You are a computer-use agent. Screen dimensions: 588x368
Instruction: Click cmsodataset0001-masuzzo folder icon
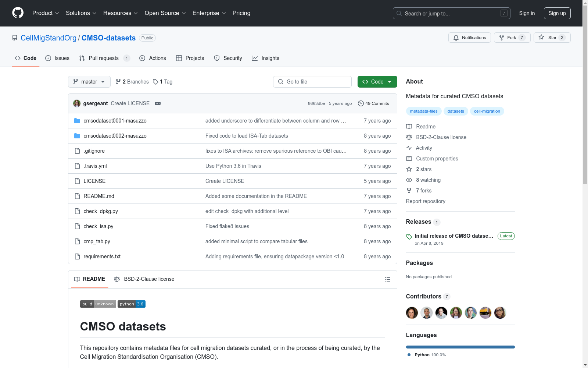point(77,121)
